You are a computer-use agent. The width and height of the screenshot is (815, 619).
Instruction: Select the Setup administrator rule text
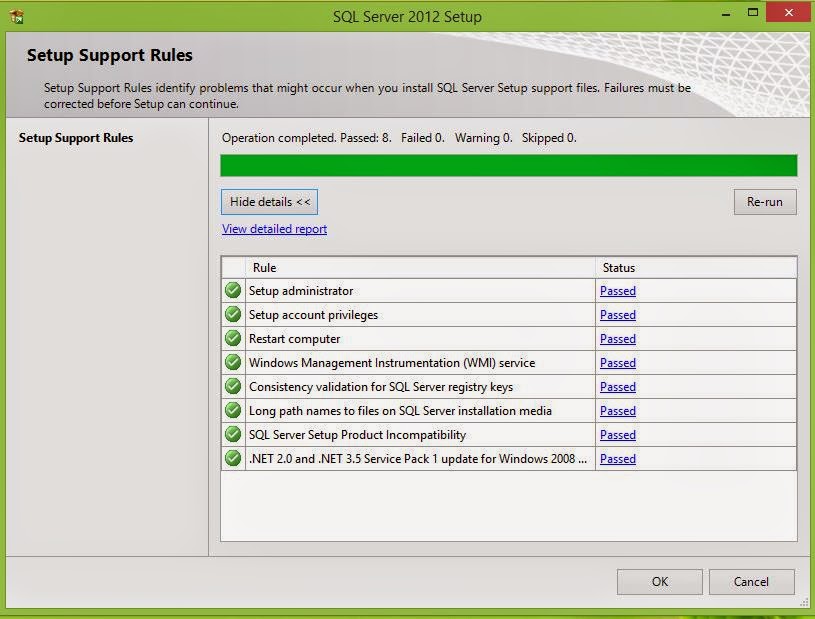click(301, 291)
